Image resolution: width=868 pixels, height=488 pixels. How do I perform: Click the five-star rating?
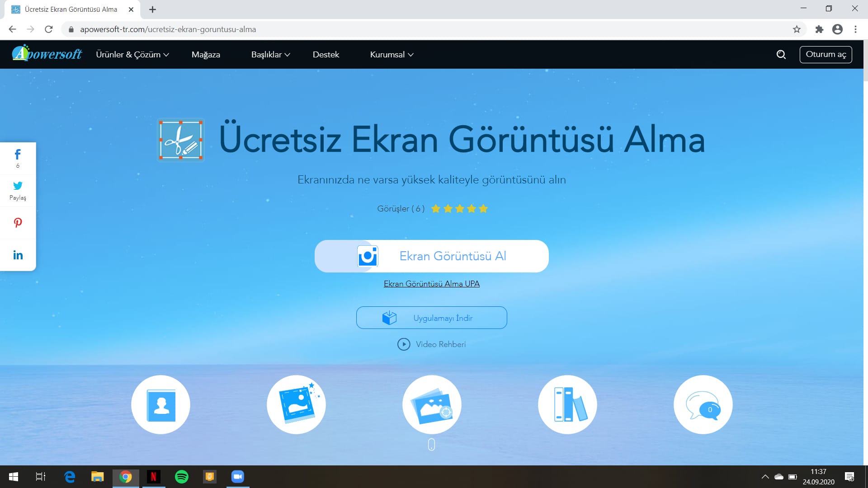[x=459, y=209]
